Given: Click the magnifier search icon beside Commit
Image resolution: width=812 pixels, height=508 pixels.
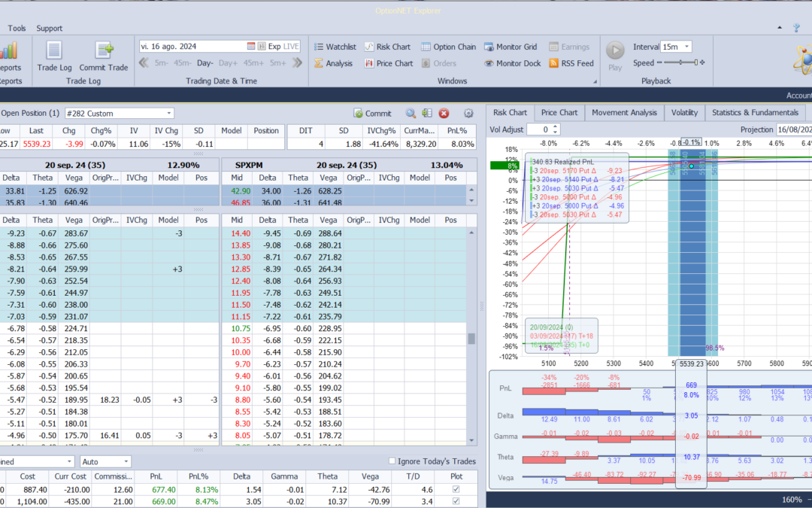Looking at the screenshot, I should coord(411,113).
